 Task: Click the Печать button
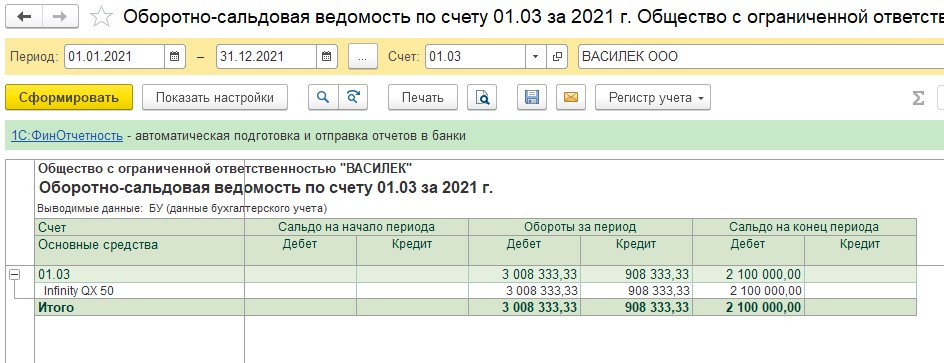click(x=423, y=98)
